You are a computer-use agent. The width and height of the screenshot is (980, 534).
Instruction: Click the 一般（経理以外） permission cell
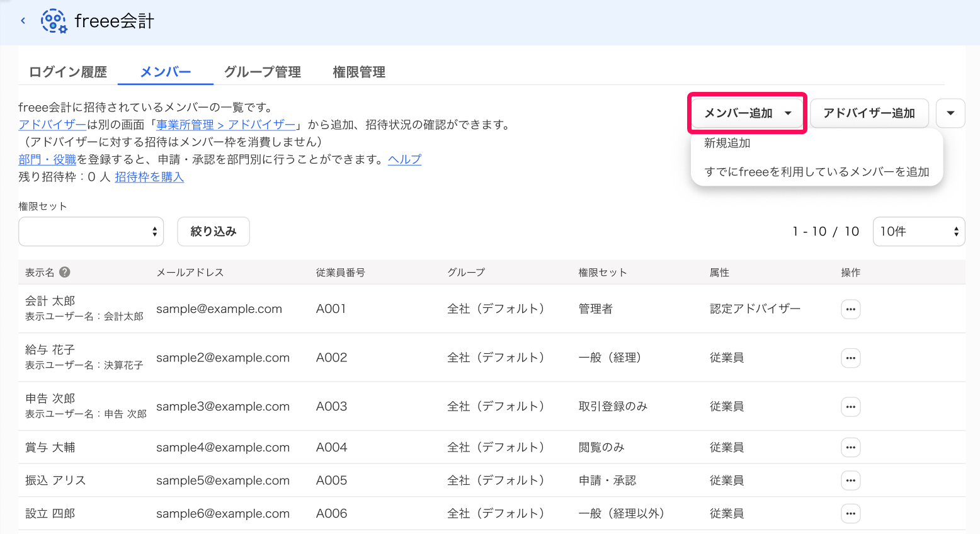tap(622, 514)
